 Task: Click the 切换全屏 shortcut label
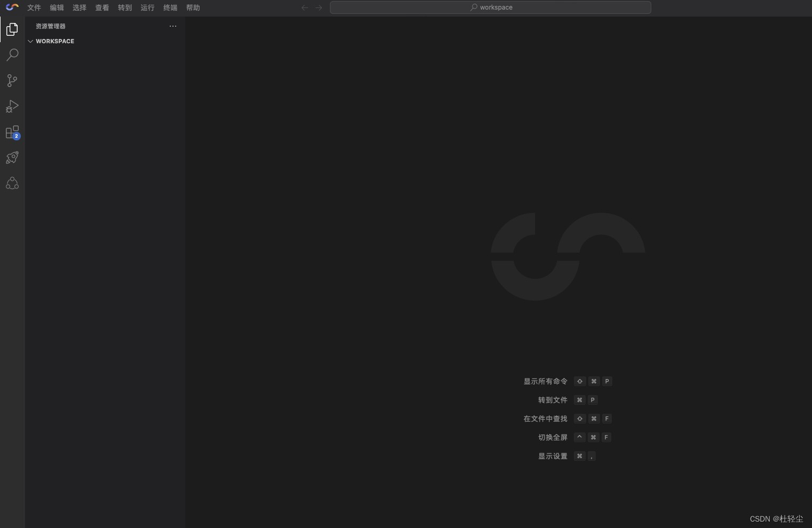pos(553,437)
